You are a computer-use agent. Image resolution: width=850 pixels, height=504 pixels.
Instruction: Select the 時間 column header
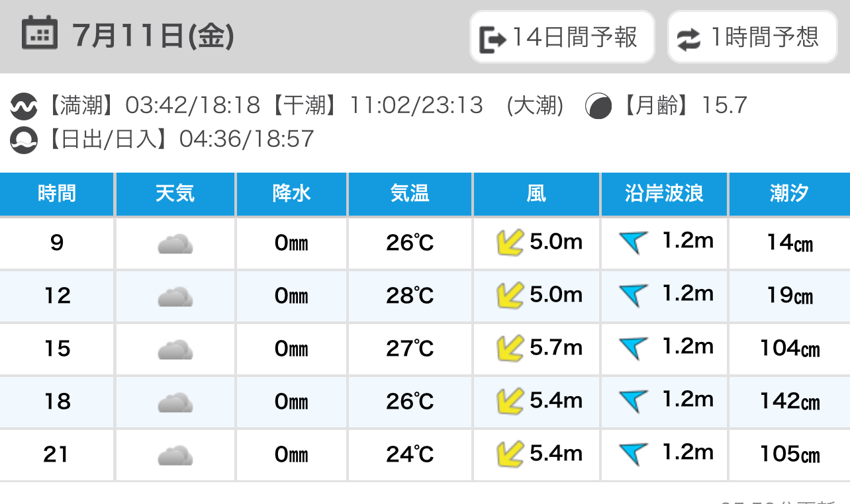[57, 194]
